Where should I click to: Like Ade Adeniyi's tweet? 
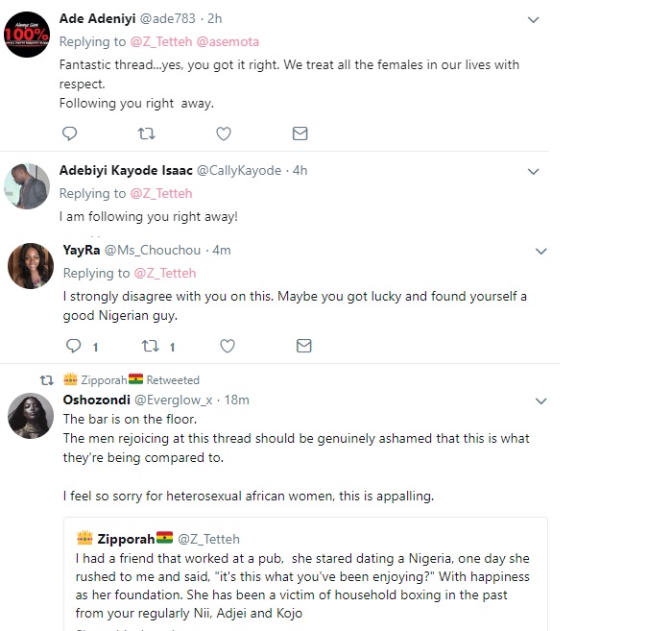(x=224, y=133)
